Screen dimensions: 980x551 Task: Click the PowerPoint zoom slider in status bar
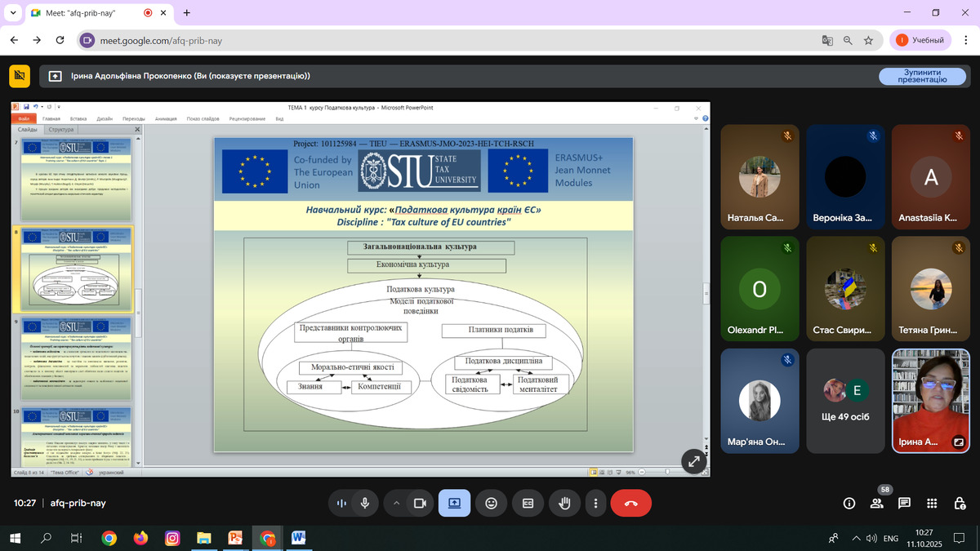(x=667, y=472)
